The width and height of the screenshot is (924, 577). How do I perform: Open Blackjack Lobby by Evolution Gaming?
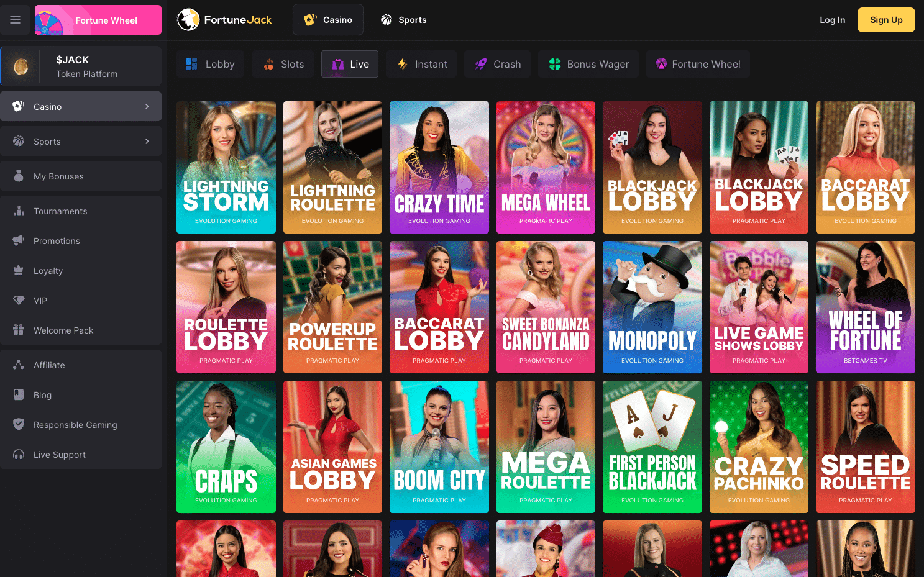pos(652,167)
